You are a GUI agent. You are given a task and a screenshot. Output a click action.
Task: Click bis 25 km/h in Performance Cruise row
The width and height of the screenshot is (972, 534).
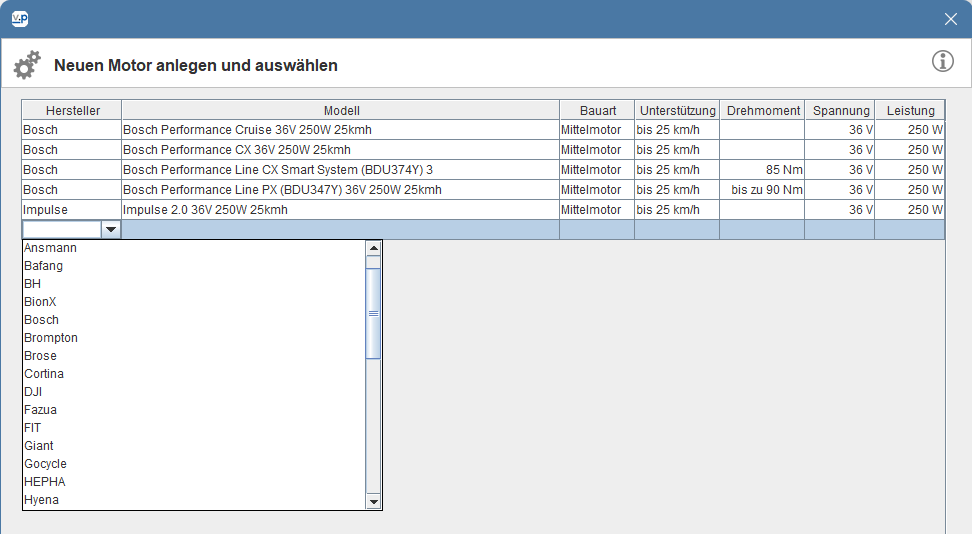[677, 130]
